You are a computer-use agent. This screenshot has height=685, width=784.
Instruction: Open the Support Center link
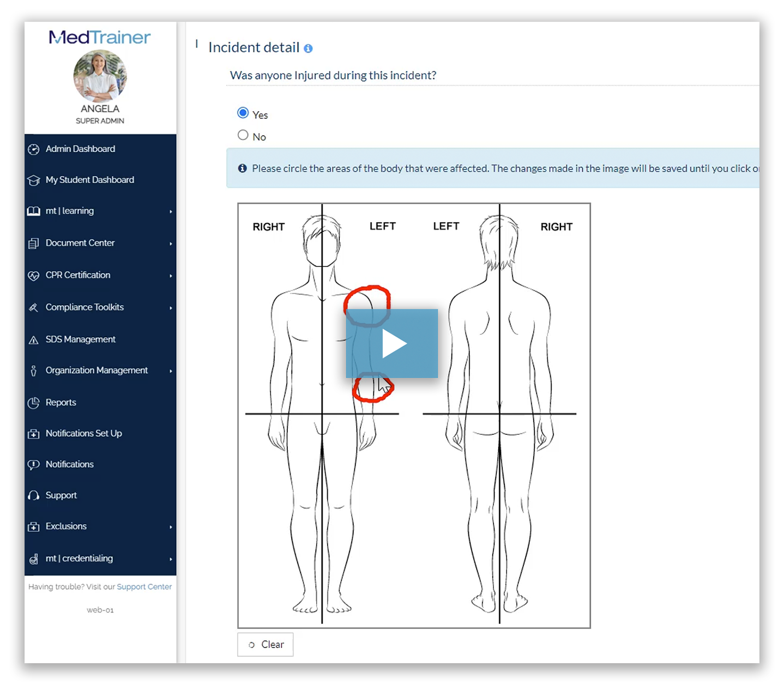point(144,586)
